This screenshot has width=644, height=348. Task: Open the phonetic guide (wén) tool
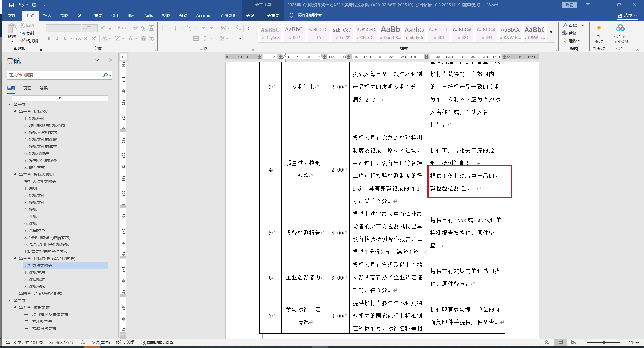tap(143, 28)
